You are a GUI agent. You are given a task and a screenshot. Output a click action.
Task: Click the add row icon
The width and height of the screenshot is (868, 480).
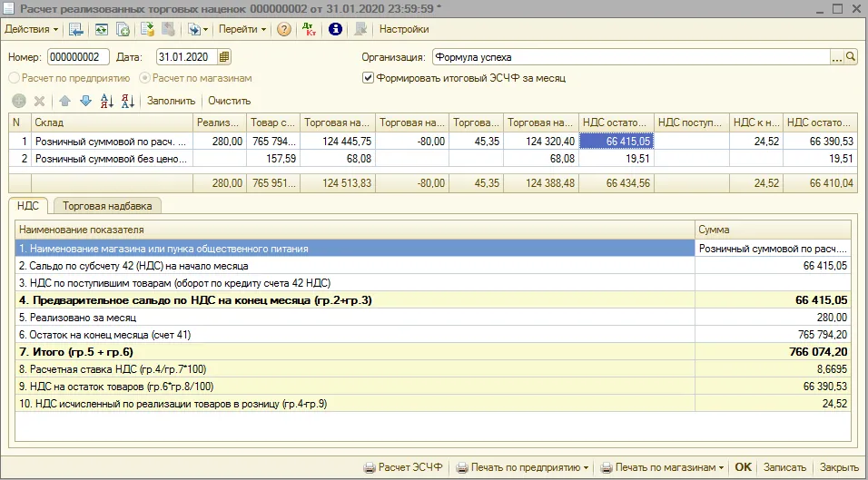tap(19, 101)
